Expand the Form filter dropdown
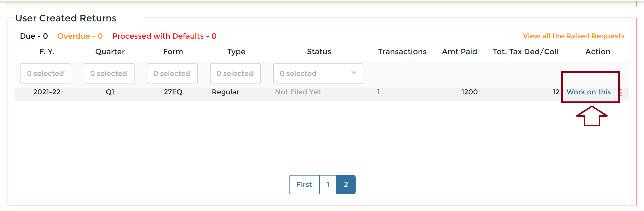This screenshot has height=211, width=644. (x=172, y=74)
